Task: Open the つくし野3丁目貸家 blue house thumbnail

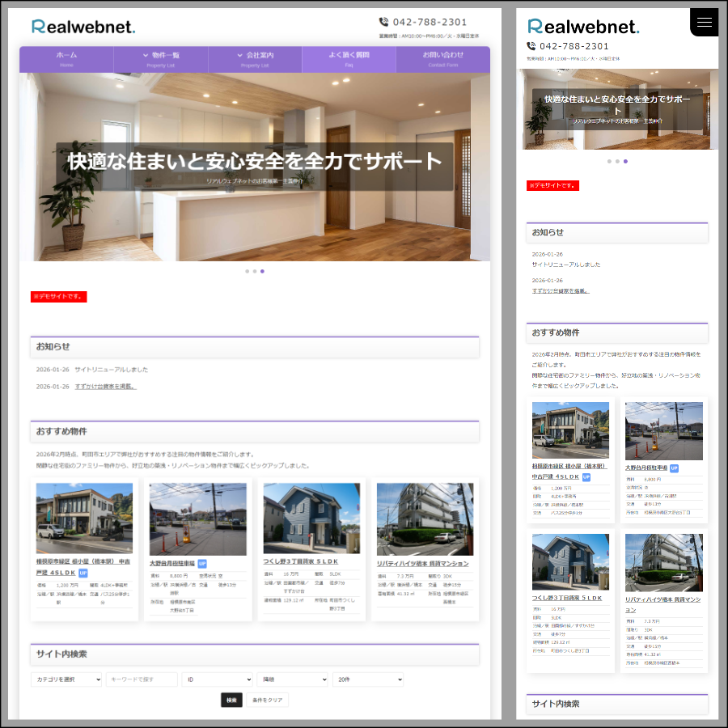Action: 311,518
